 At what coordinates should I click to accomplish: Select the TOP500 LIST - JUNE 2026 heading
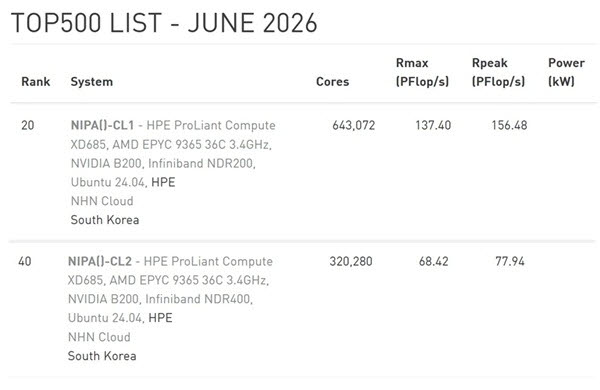[164, 23]
